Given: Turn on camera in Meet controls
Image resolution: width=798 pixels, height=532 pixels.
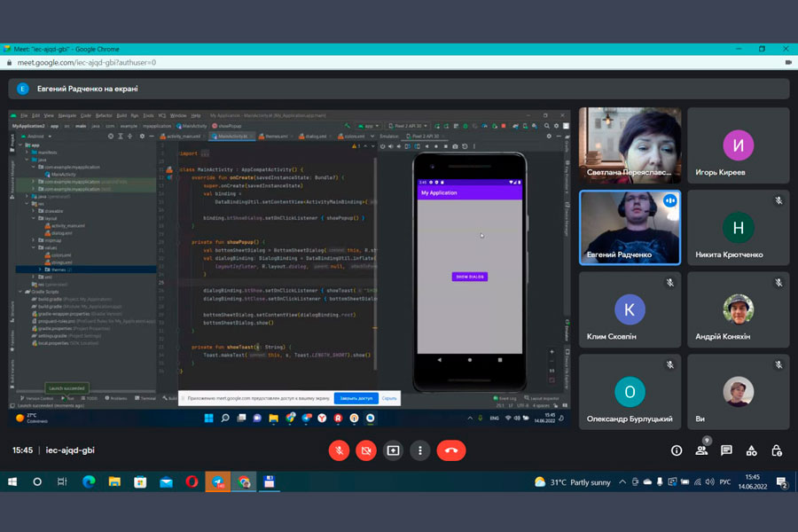Looking at the screenshot, I should pyautogui.click(x=365, y=450).
